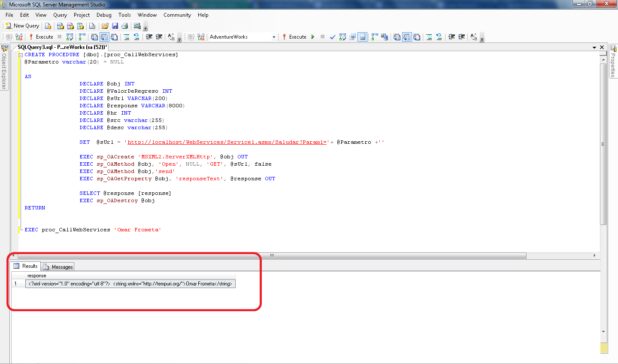The height and width of the screenshot is (364, 618).
Task: Close the SQLQuery3.sql document
Action: click(602, 47)
